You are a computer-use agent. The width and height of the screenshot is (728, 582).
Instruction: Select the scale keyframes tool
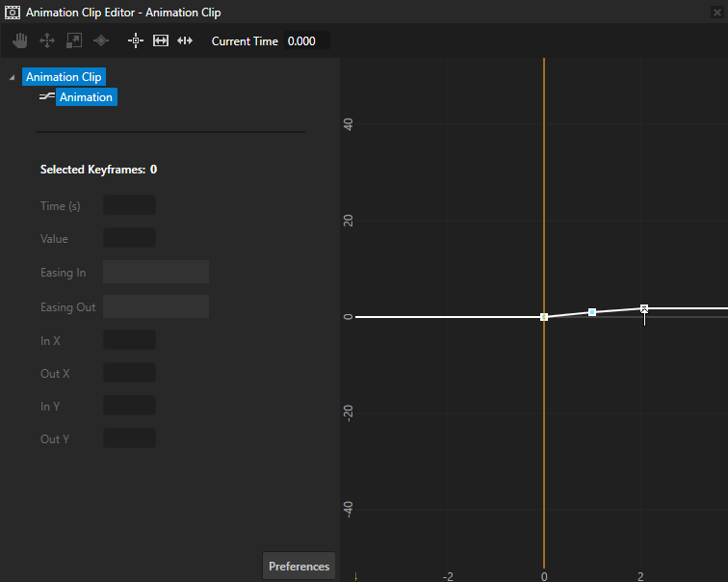pos(73,40)
